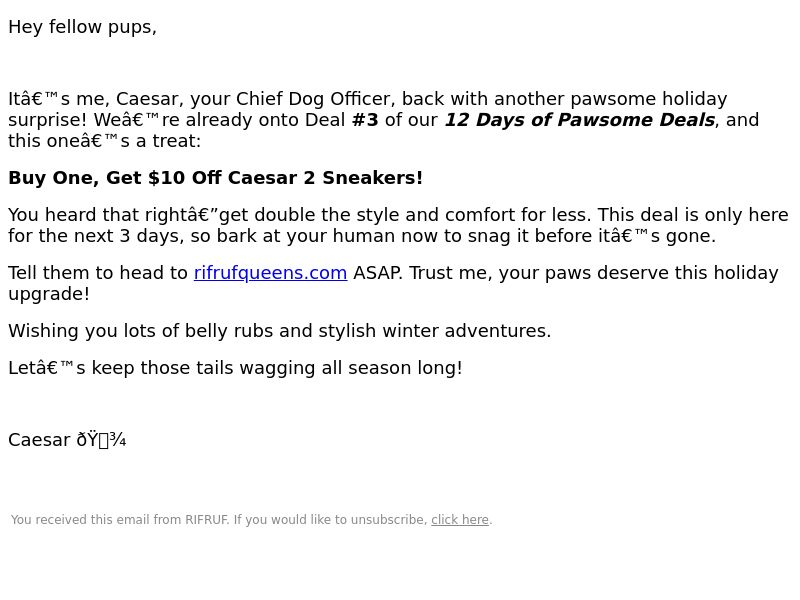
Task: Click the unsubscribe 'click here' link
Action: (460, 520)
